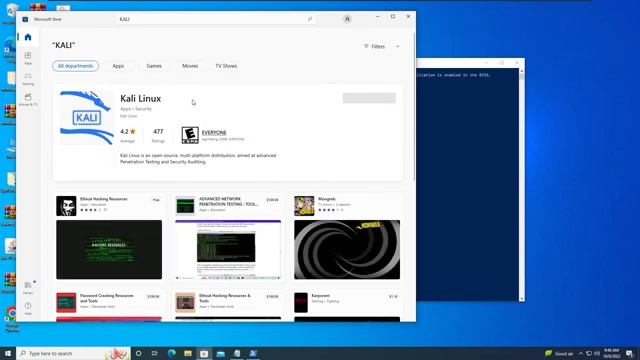
Task: Click the PowerShell window scrollbar down arrow
Action: click(x=522, y=299)
